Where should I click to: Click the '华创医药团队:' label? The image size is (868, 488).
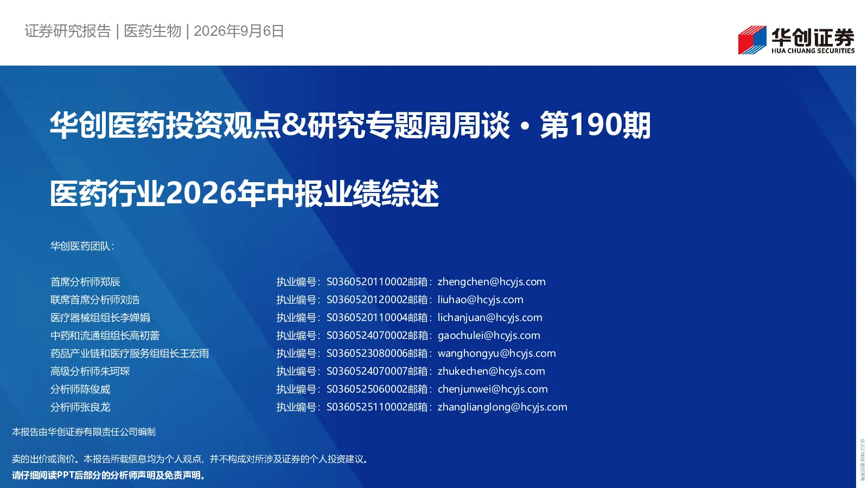(x=82, y=246)
